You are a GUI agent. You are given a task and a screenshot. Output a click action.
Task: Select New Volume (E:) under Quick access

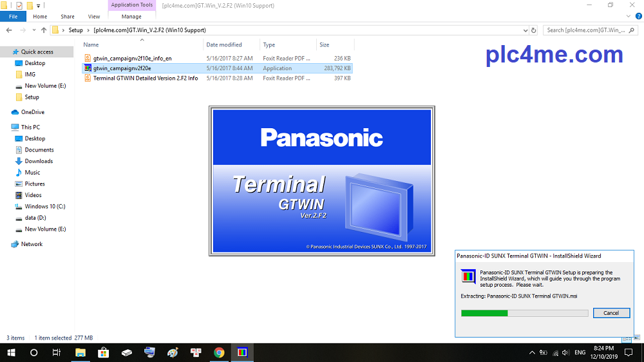[45, 86]
